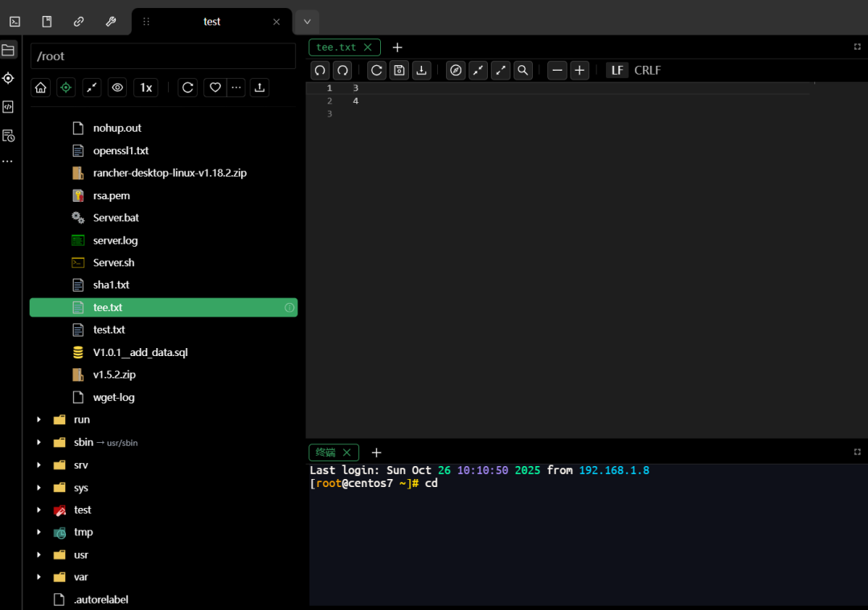
Task: Open the terminal icon in top bar
Action: pyautogui.click(x=15, y=22)
